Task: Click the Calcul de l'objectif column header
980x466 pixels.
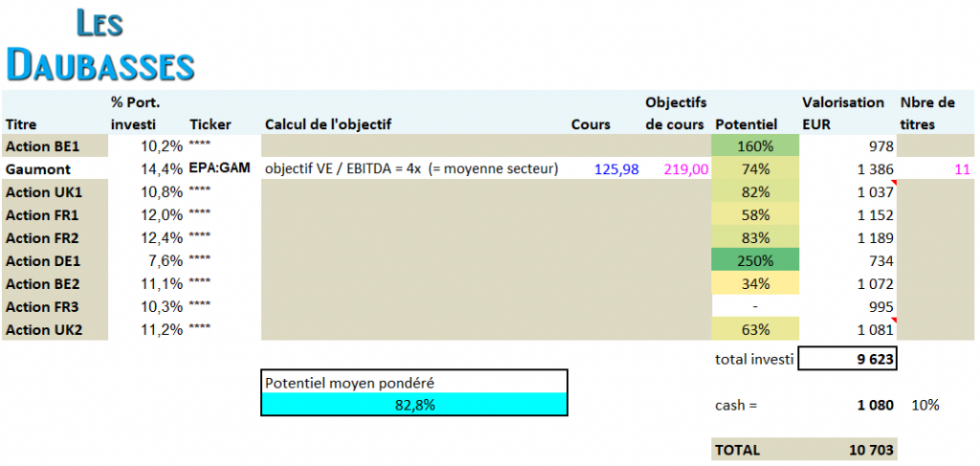Action: [x=327, y=124]
